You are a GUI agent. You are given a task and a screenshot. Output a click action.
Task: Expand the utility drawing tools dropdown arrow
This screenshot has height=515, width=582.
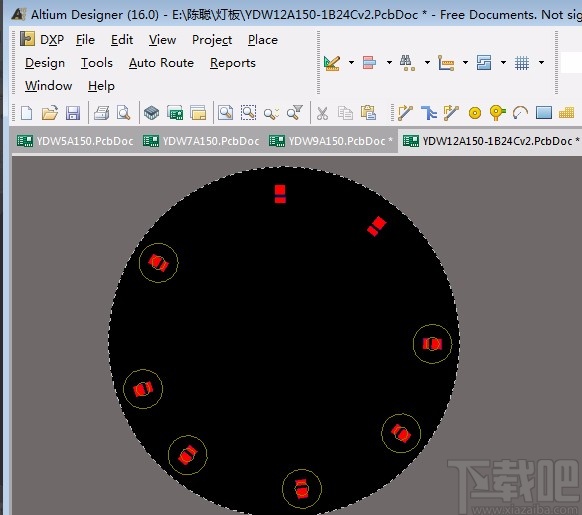pos(351,62)
